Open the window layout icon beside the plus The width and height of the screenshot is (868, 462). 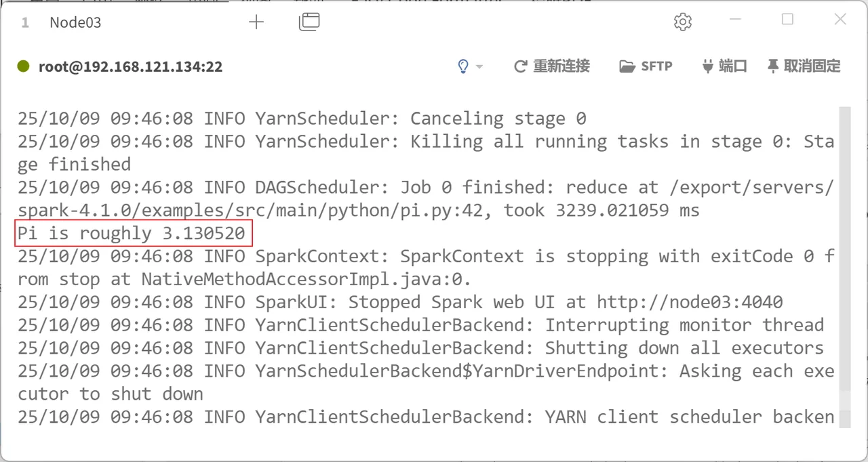click(309, 22)
